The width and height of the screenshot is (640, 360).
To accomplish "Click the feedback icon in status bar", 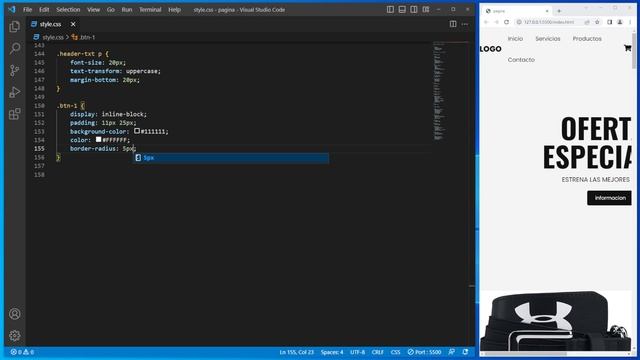I will pyautogui.click(x=451, y=352).
